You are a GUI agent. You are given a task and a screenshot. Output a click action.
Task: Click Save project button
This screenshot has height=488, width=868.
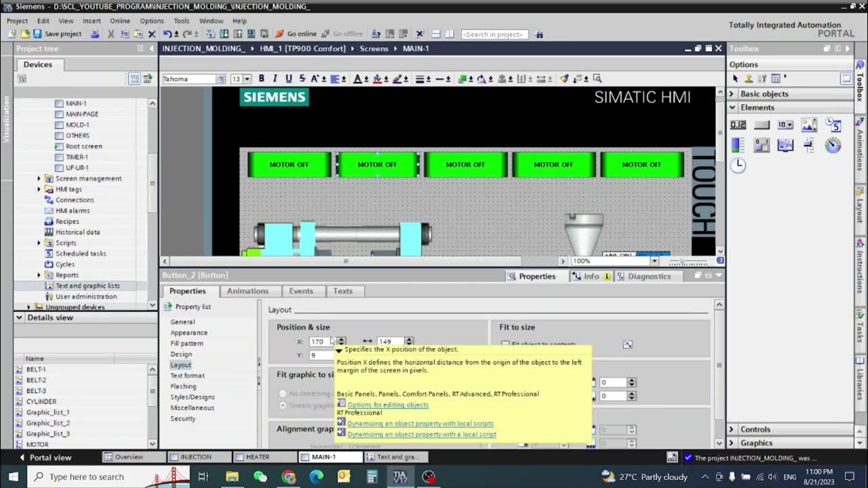(58, 34)
